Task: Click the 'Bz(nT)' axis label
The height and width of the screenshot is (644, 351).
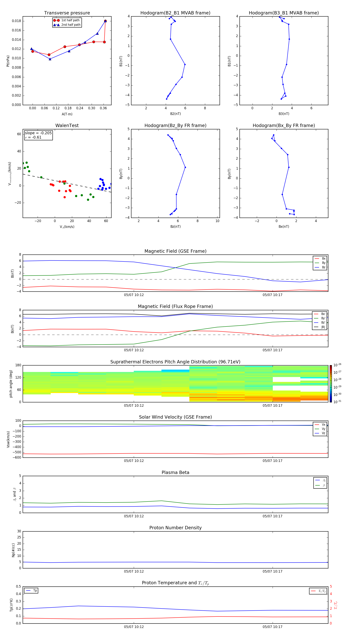Action: click(175, 227)
